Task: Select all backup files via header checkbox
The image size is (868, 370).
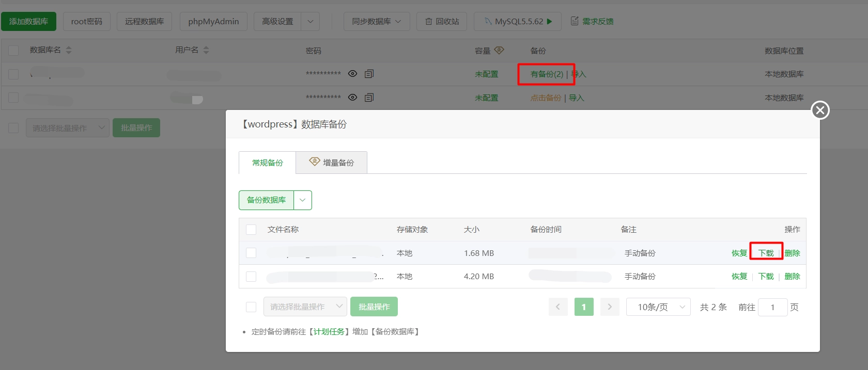Action: click(x=251, y=229)
